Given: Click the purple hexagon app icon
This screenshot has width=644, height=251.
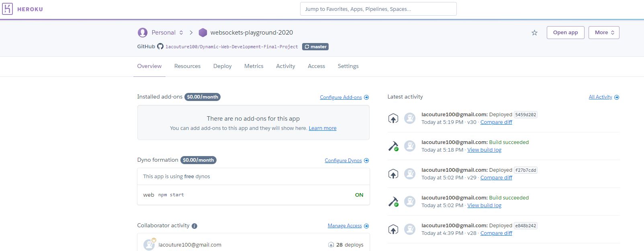Looking at the screenshot, I should [203, 33].
